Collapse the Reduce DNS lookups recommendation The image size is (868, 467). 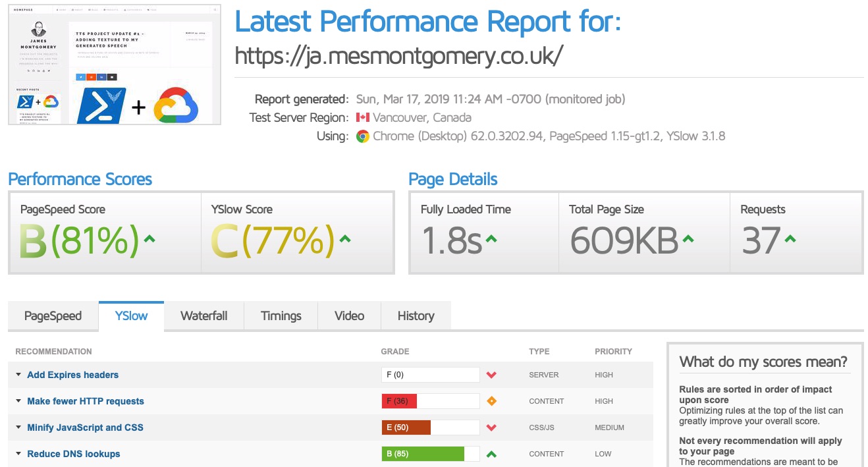[18, 453]
